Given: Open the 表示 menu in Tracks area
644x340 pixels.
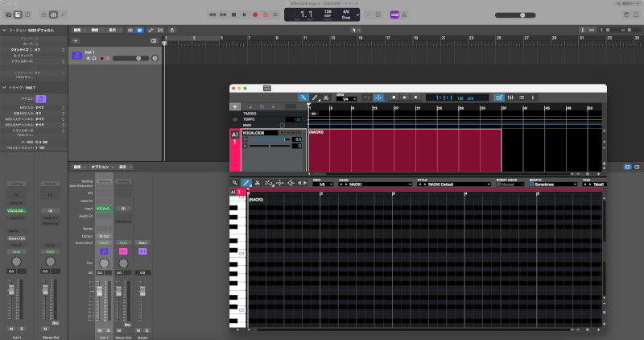Looking at the screenshot, I should [114, 30].
